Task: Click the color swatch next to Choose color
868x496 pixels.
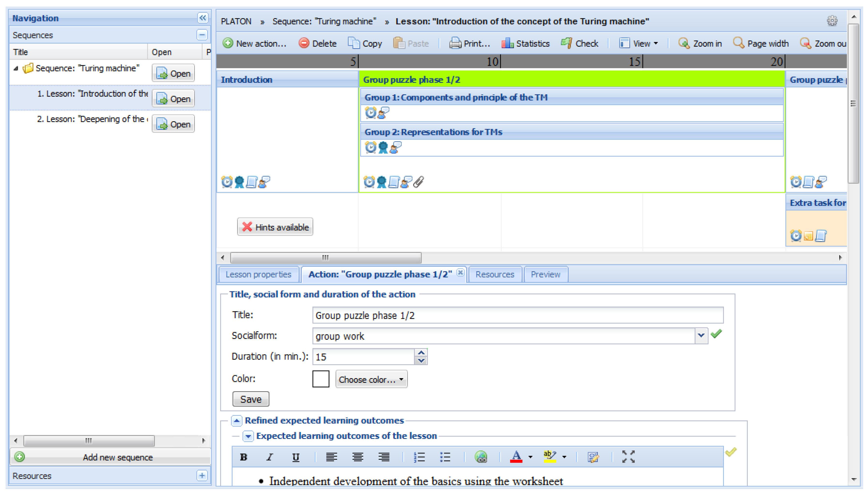Action: pyautogui.click(x=321, y=379)
